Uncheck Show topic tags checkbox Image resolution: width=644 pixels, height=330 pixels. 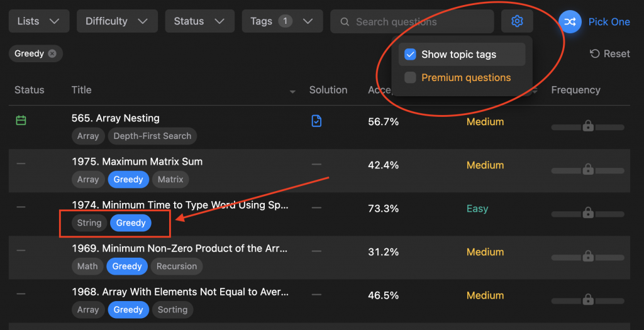pyautogui.click(x=410, y=55)
